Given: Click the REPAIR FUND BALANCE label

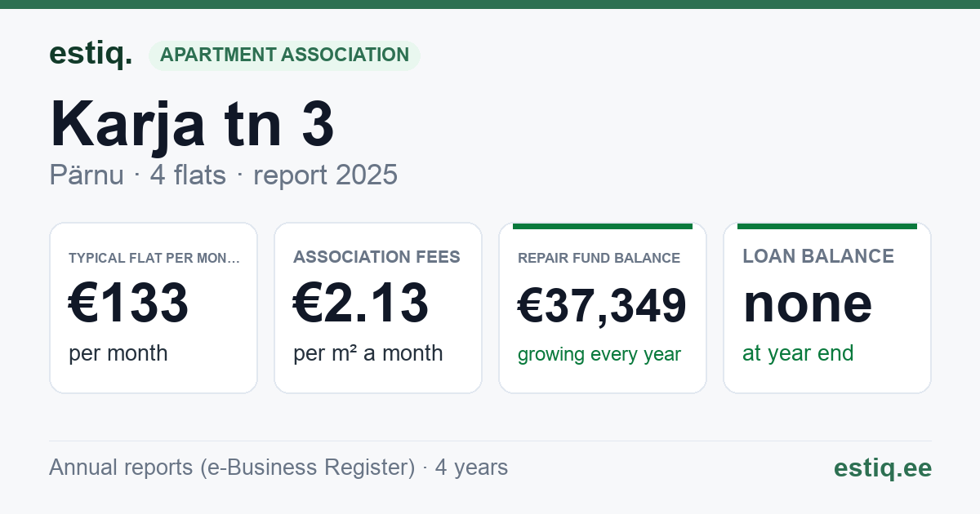Looking at the screenshot, I should click(x=599, y=258).
